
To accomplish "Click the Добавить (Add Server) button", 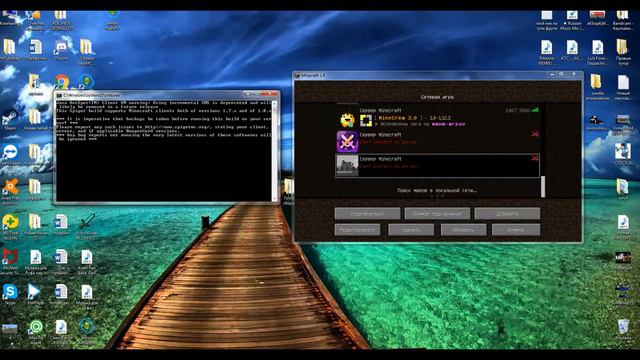I will (x=507, y=213).
